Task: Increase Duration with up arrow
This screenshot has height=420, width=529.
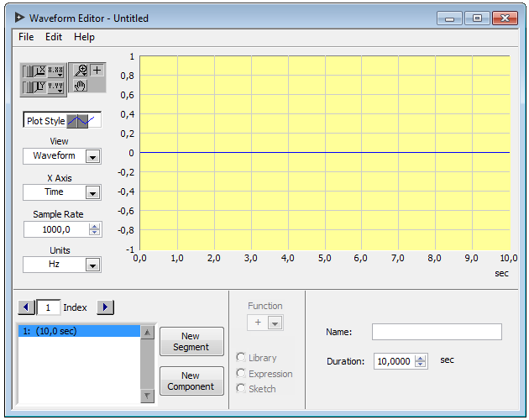Action: pyautogui.click(x=420, y=359)
